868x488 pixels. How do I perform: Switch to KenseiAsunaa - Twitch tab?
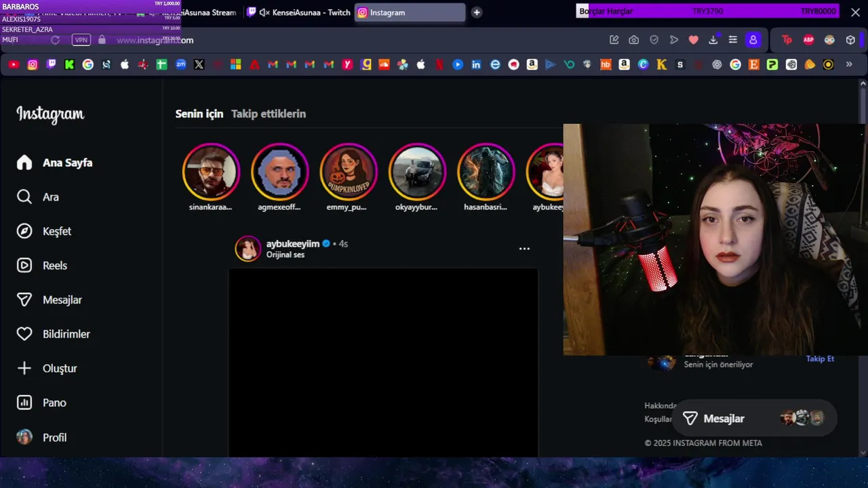pyautogui.click(x=299, y=12)
